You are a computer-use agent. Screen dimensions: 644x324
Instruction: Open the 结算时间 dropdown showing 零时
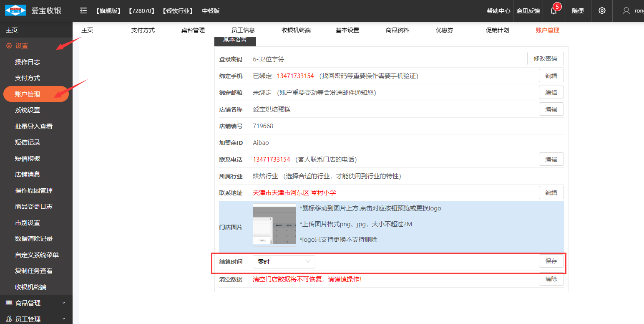tap(284, 262)
